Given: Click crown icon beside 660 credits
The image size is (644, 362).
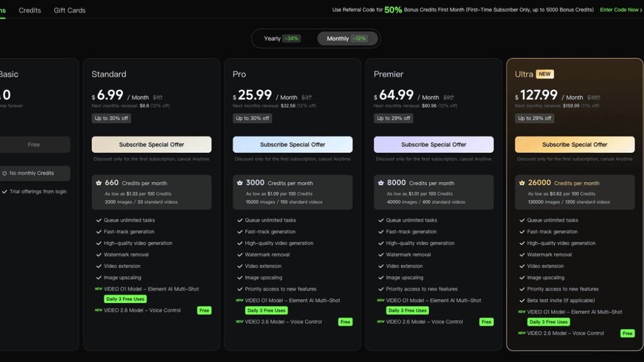Looking at the screenshot, I should pyautogui.click(x=99, y=183).
